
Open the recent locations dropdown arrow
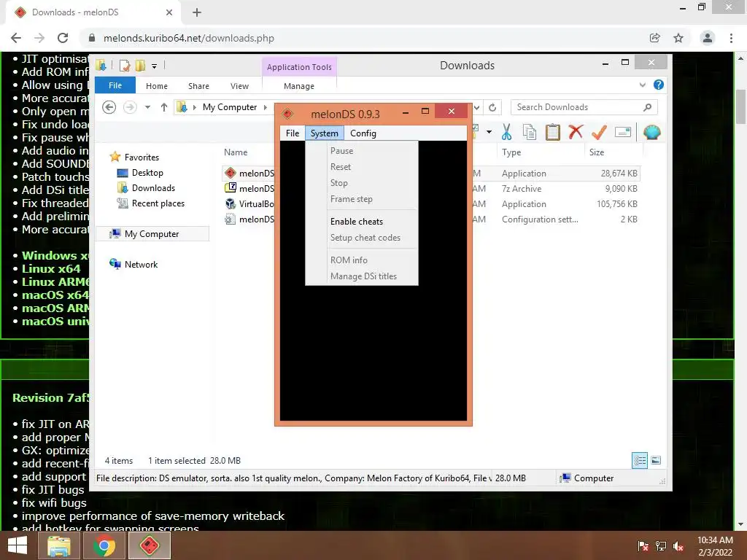(147, 107)
